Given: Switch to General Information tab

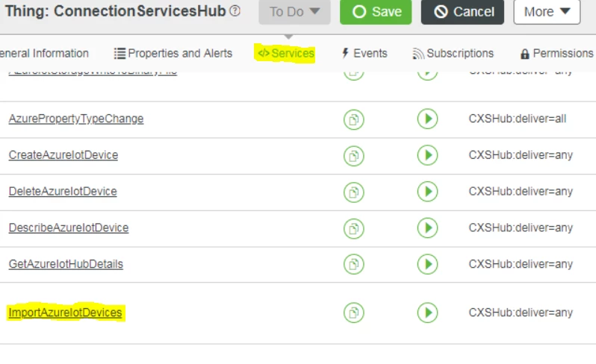Looking at the screenshot, I should coord(44,53).
